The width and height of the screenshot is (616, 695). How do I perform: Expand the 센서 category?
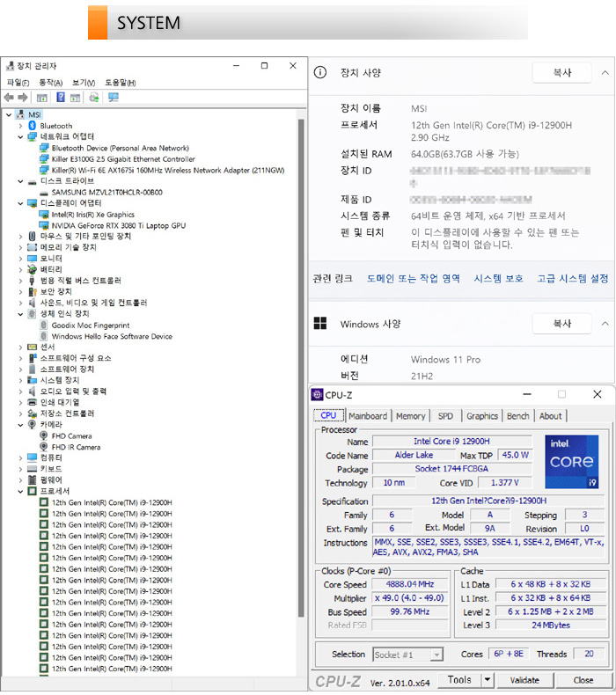pos(20,347)
